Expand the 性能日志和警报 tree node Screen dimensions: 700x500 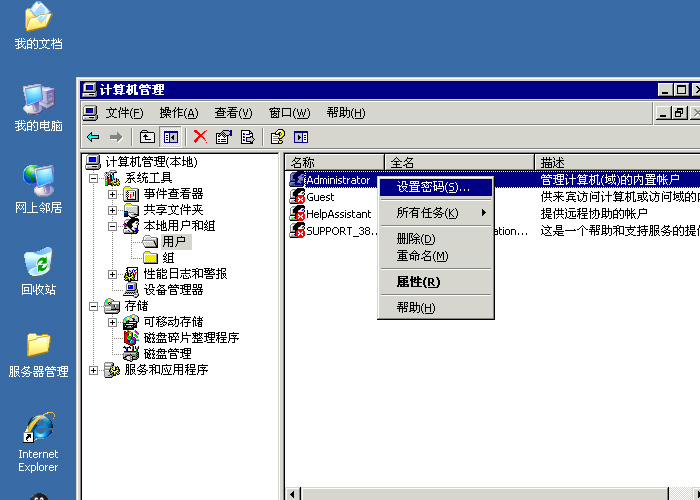tap(112, 275)
